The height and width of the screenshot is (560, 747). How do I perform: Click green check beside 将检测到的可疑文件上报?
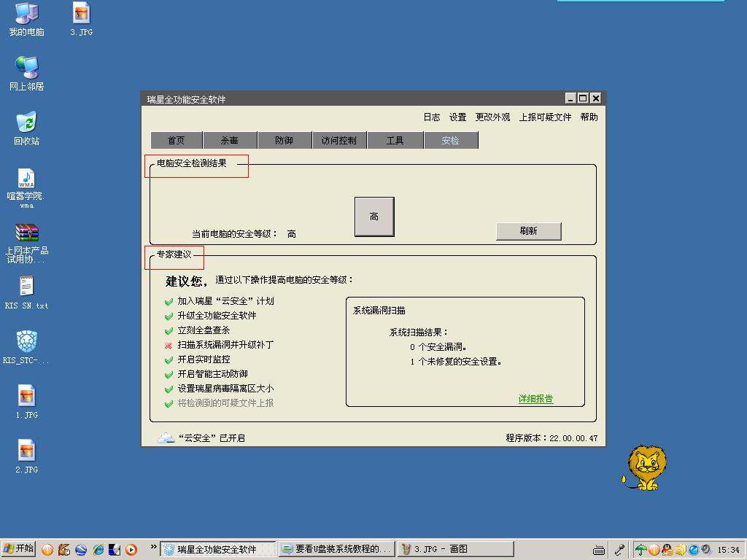pos(169,404)
